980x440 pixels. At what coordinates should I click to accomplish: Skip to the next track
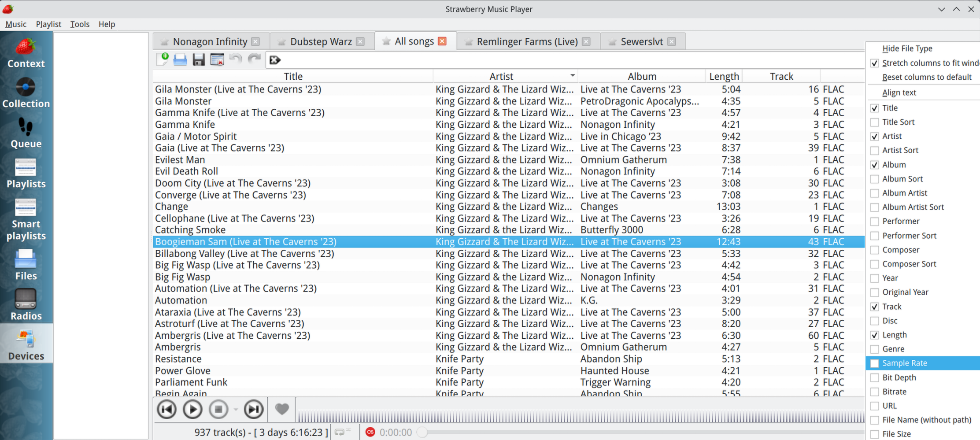point(254,410)
